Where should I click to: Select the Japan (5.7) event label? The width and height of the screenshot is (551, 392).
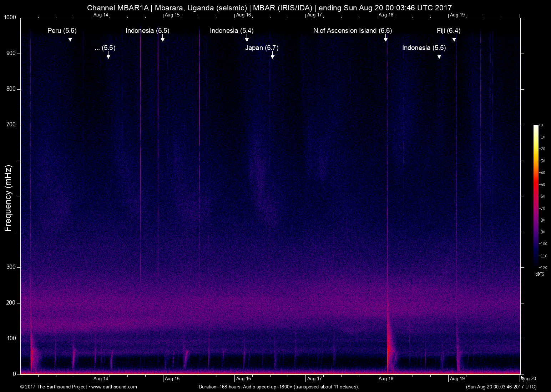point(262,48)
